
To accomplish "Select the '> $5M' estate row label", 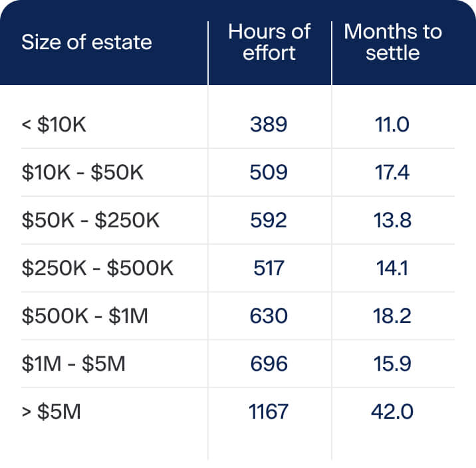I will tap(51, 411).
